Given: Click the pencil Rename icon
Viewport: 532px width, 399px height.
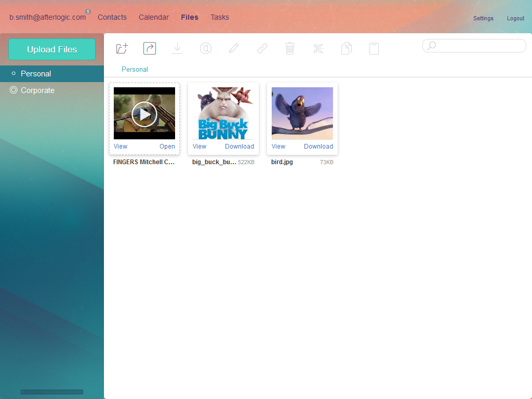Looking at the screenshot, I should 234,48.
